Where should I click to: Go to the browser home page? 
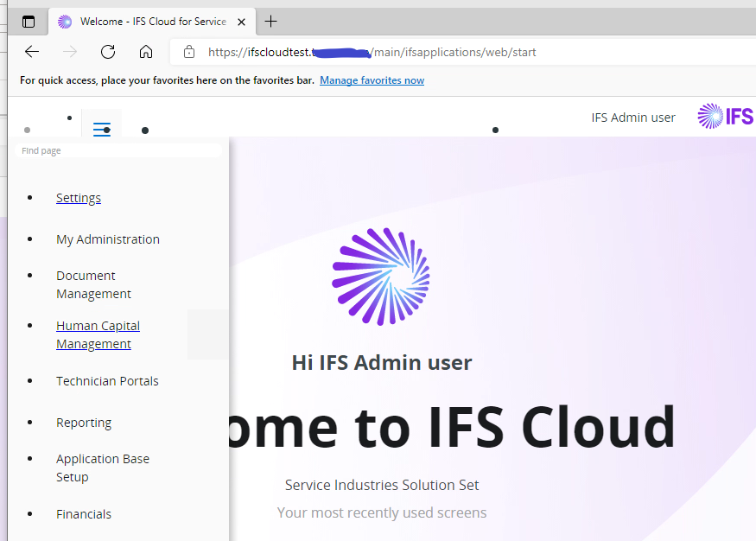point(146,52)
